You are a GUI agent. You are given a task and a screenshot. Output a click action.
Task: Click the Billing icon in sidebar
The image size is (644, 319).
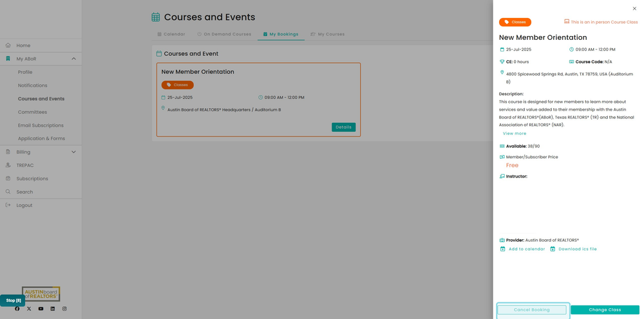pos(8,152)
